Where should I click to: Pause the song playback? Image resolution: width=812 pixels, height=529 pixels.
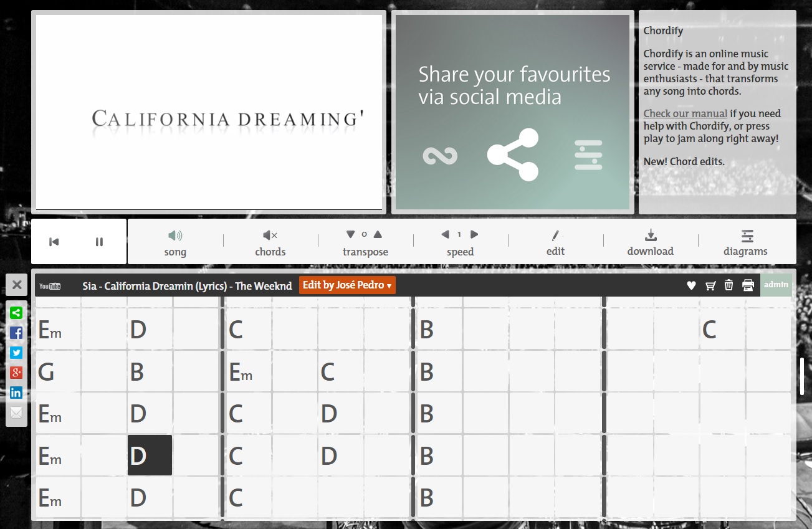click(99, 242)
